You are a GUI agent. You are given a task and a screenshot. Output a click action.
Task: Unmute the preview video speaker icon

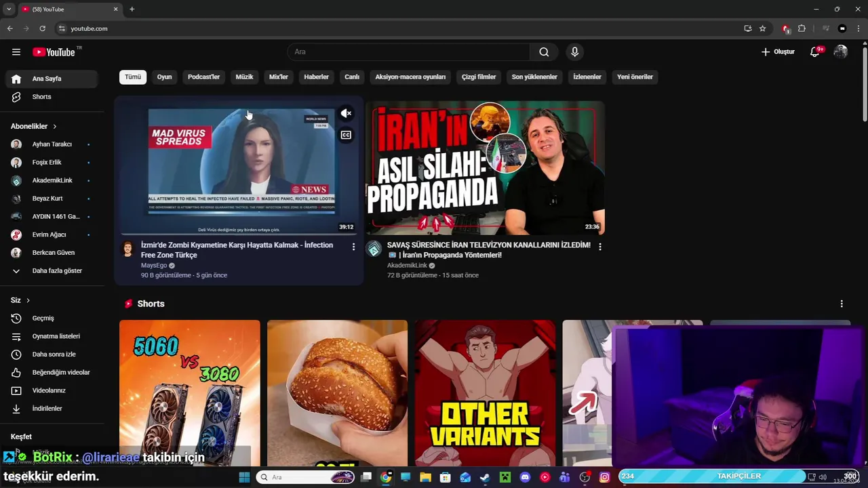[346, 113]
